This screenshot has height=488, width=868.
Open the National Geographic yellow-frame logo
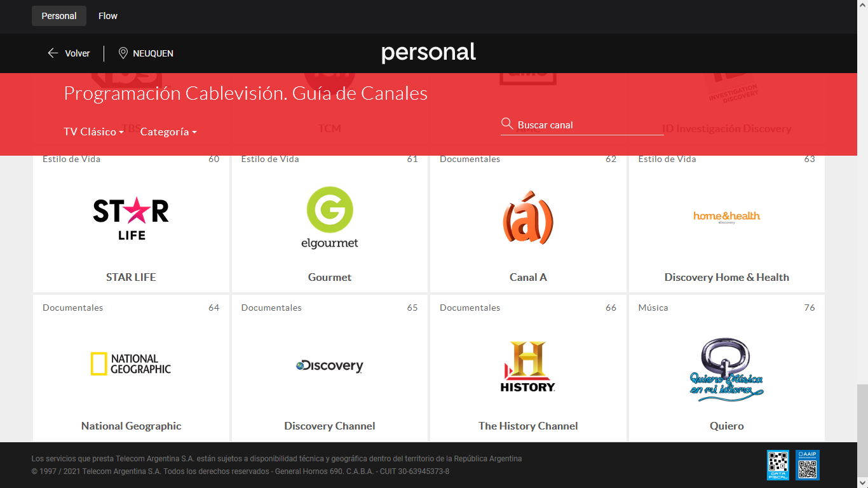click(131, 364)
